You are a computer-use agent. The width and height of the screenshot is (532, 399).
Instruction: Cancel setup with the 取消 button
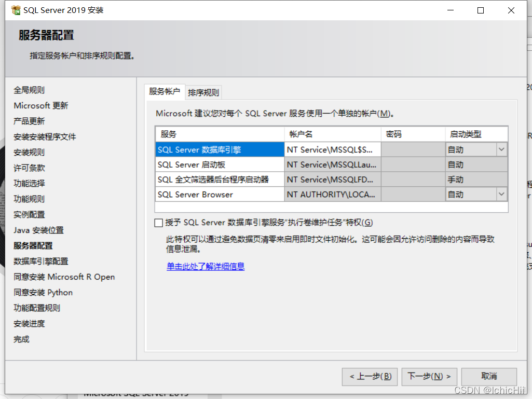(x=489, y=377)
